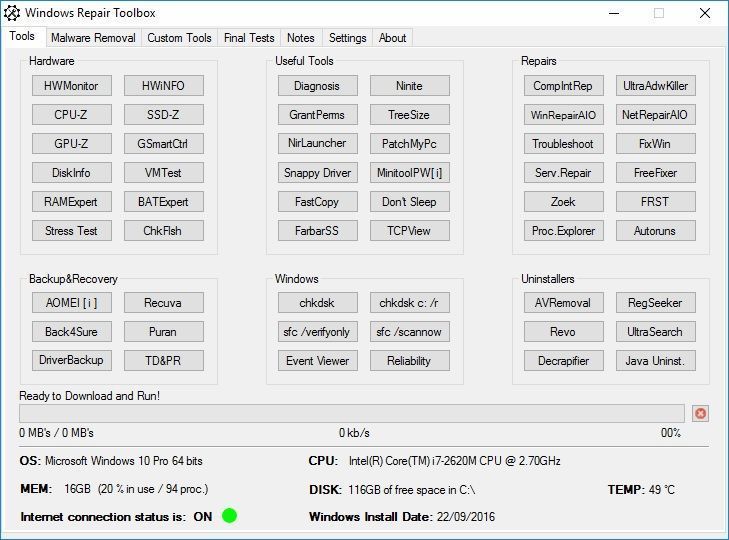This screenshot has height=540, width=729.
Task: Launch Don't Sleep utility
Action: [x=410, y=201]
